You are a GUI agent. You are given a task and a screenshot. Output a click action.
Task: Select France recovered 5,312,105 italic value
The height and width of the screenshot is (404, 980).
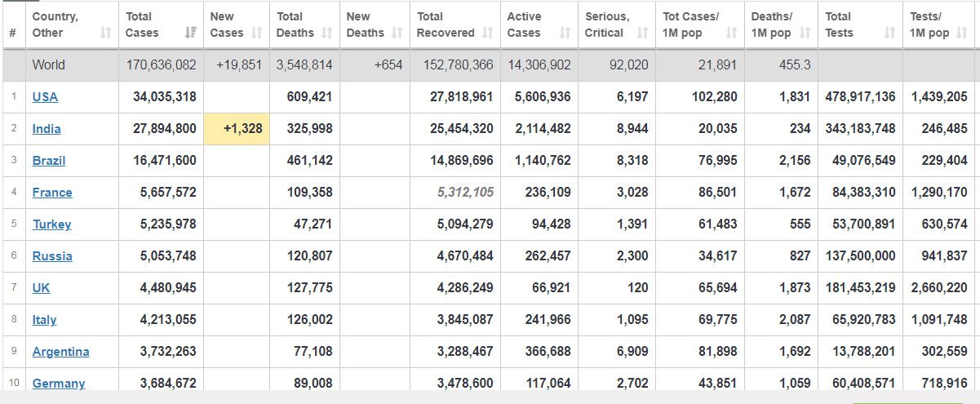coord(465,192)
